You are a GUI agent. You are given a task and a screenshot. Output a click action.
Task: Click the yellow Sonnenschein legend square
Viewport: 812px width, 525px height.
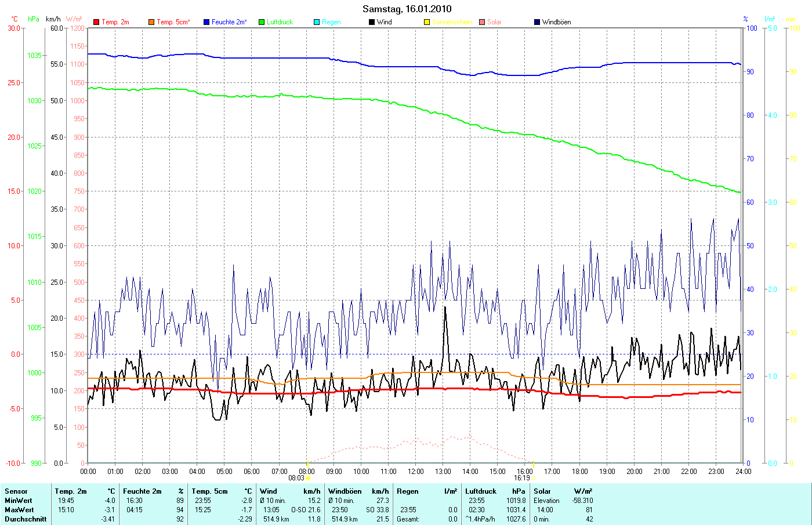427,22
